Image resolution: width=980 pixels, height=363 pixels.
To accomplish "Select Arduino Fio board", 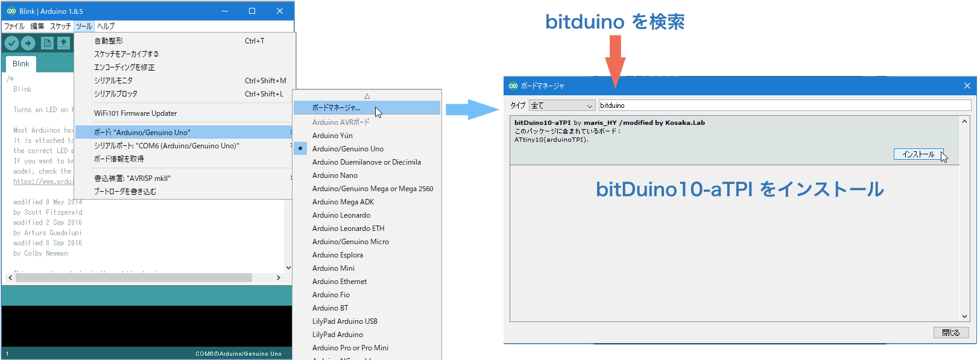I will (x=367, y=295).
